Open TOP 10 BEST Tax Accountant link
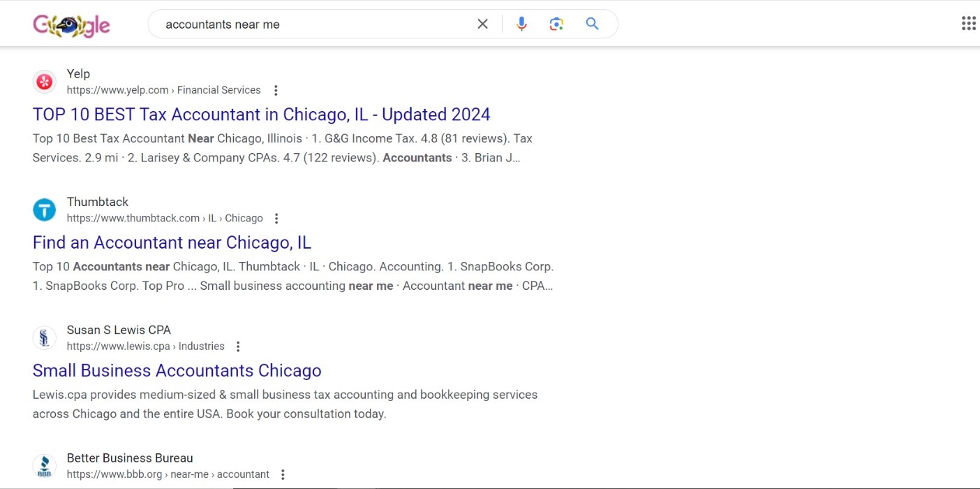The height and width of the screenshot is (489, 980). point(261,115)
